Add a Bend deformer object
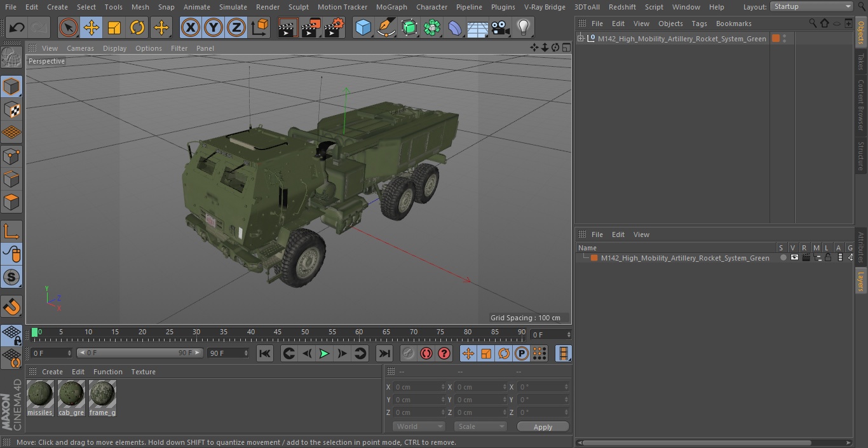 (x=455, y=27)
